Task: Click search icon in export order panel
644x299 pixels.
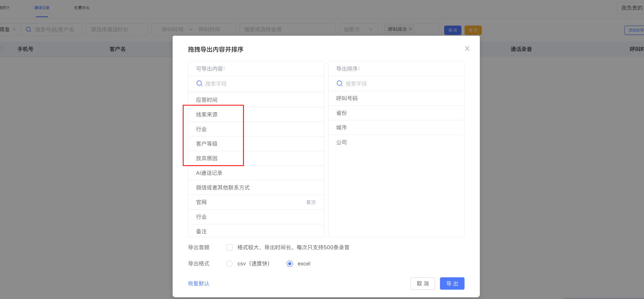Action: point(339,83)
